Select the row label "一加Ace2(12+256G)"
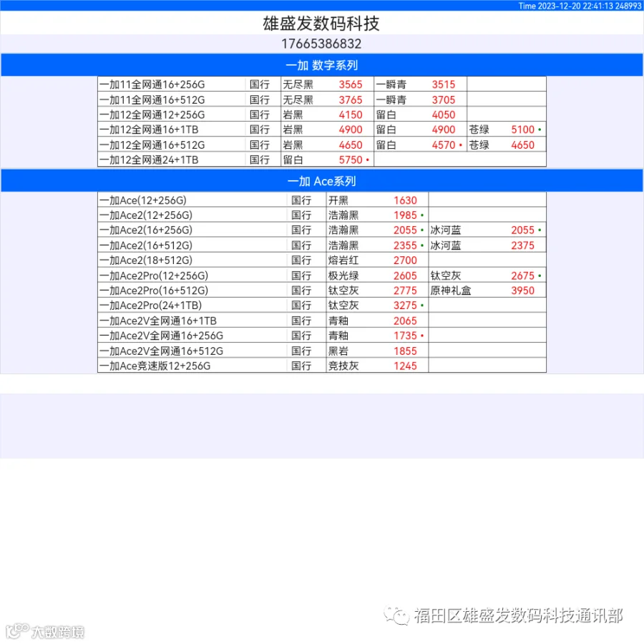Viewport: 644px width, 644px height. click(146, 215)
